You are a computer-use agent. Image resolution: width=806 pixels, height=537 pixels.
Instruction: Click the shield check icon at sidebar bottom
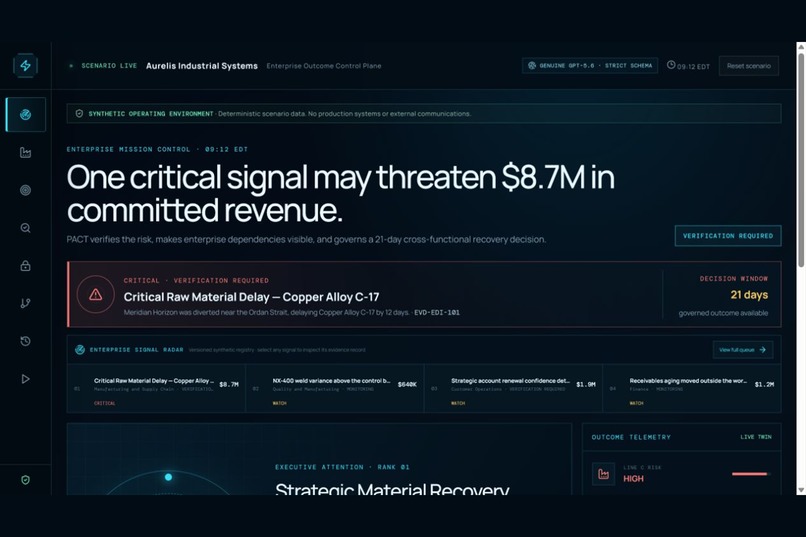[25, 480]
